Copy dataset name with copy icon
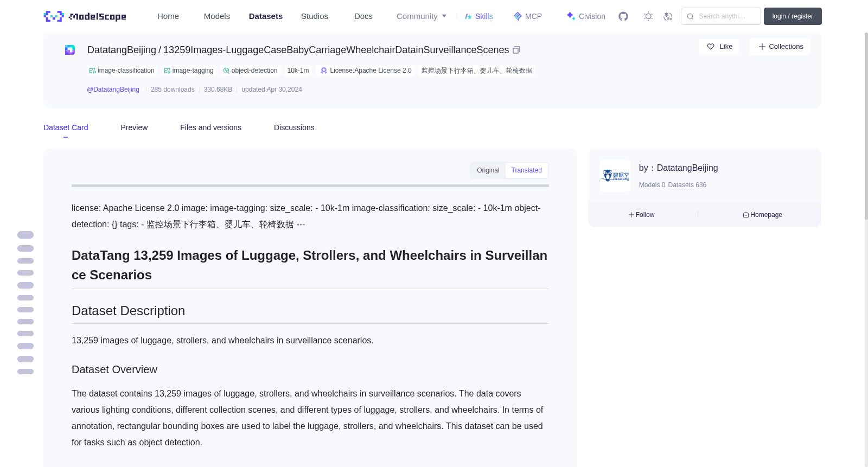This screenshot has height=467, width=868. click(x=516, y=50)
